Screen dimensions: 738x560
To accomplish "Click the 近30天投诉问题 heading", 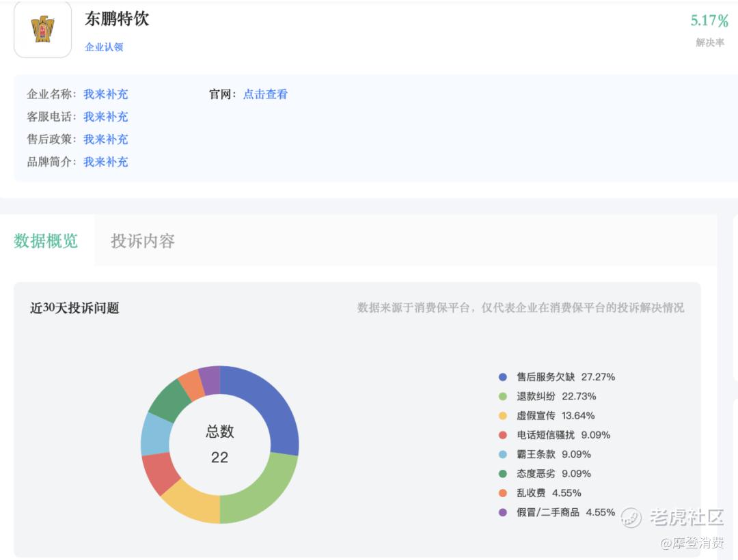I will click(x=74, y=308).
